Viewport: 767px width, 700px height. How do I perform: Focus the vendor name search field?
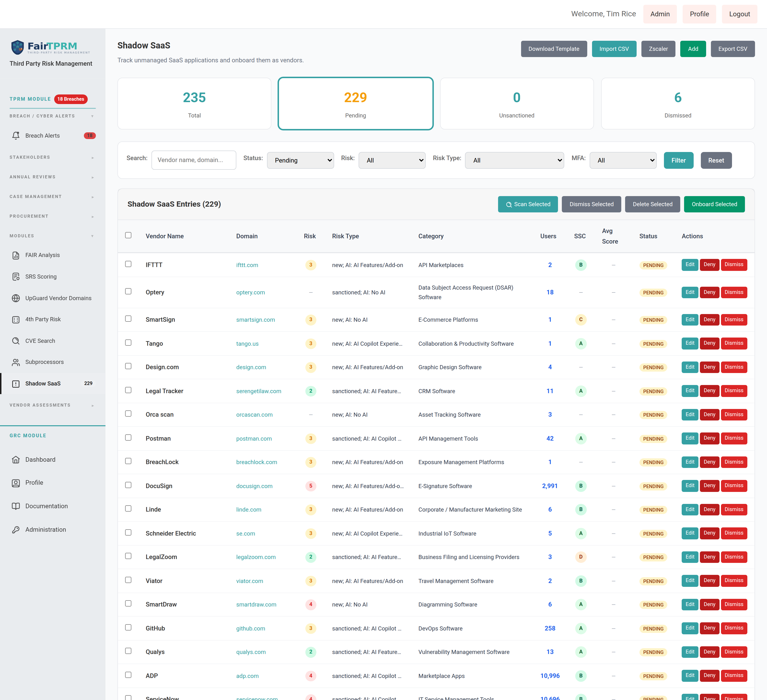(194, 160)
